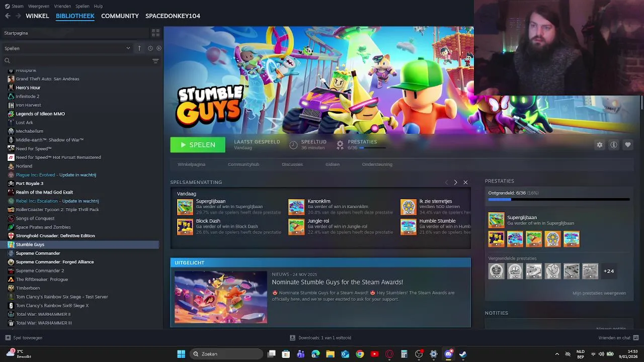
Task: Open the Vrienden menu
Action: coord(62,6)
